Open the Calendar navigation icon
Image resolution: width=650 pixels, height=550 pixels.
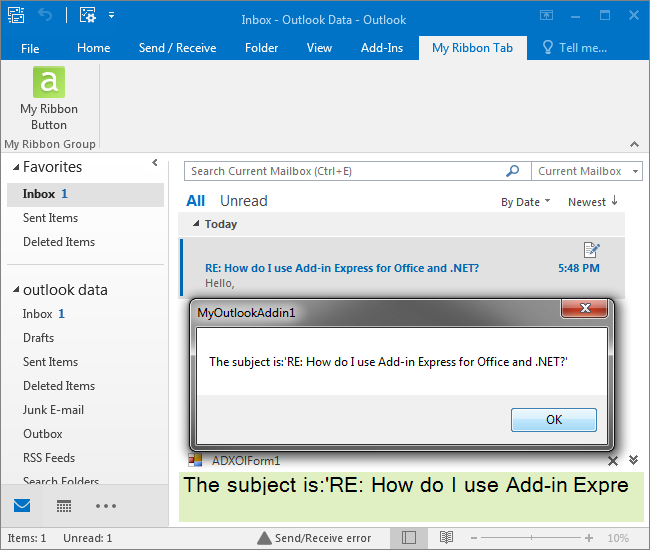click(x=64, y=506)
